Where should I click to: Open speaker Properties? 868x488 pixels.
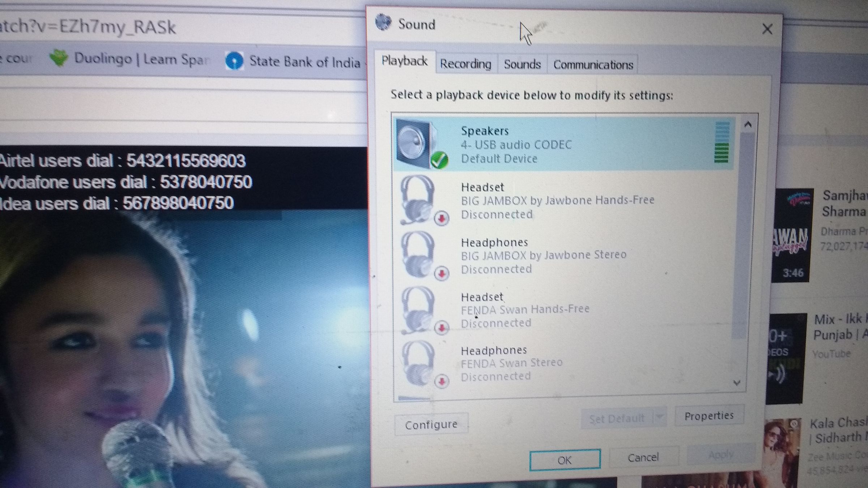point(709,416)
